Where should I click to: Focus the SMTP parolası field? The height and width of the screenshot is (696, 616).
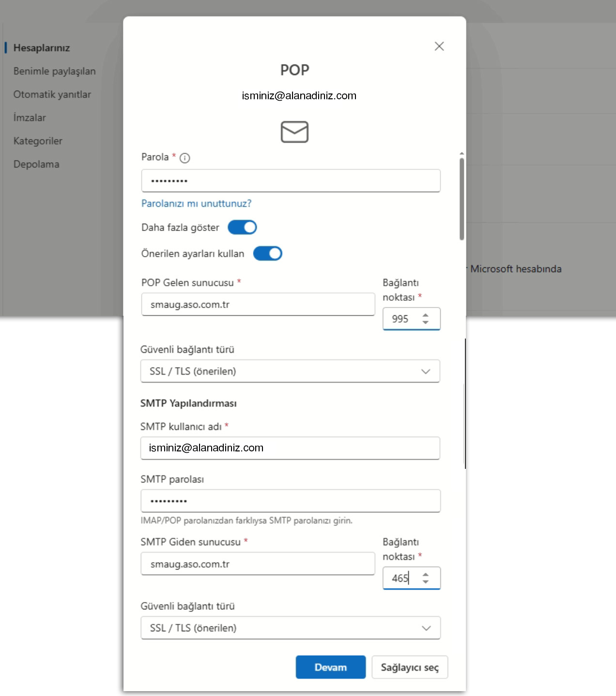(x=291, y=500)
